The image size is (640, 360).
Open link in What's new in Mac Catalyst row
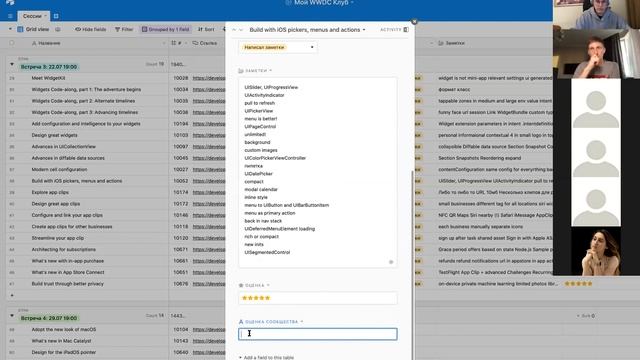209,341
